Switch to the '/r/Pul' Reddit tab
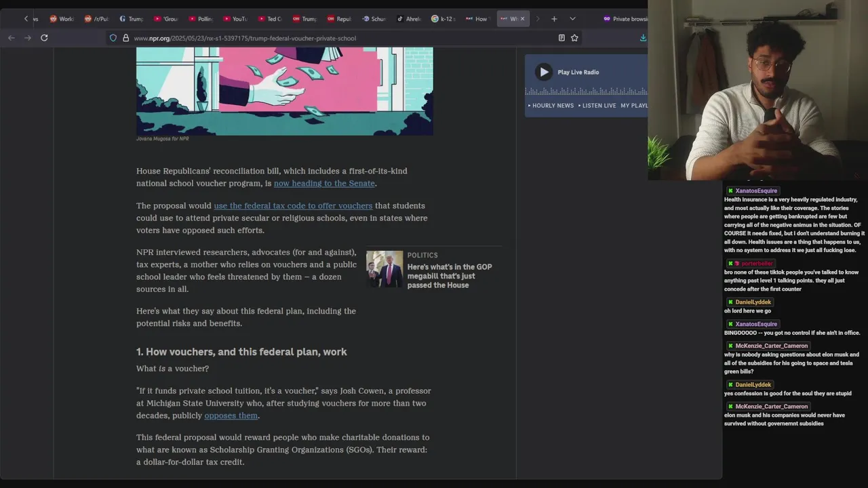Viewport: 868px width, 488px height. (x=96, y=19)
